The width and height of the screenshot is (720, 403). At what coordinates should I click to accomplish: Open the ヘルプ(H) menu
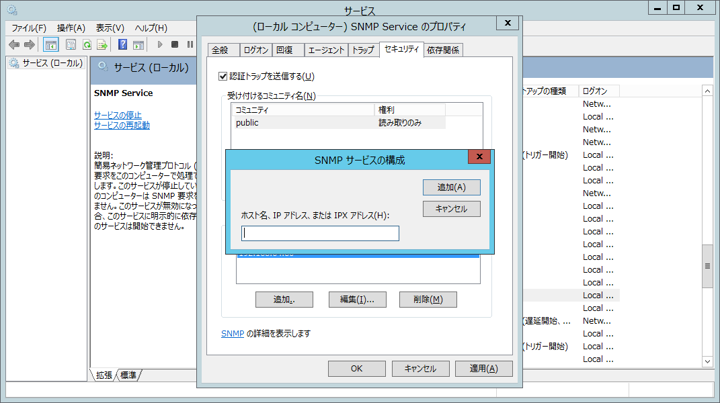point(151,28)
